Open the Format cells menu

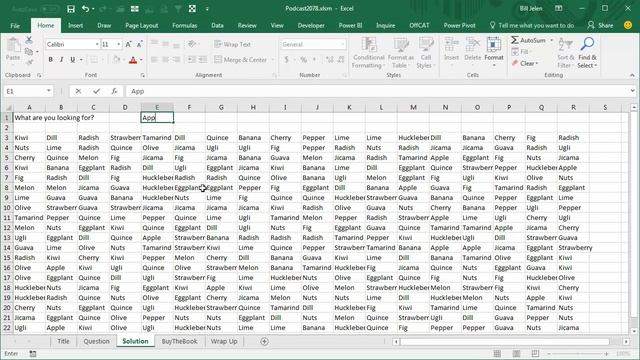pos(494,53)
